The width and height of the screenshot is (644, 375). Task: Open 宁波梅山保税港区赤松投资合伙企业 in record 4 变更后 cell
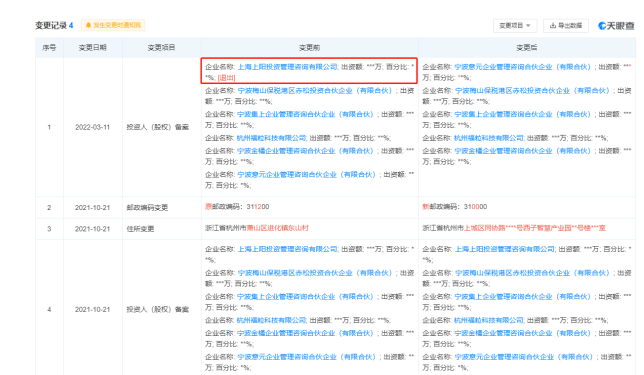coord(532,273)
